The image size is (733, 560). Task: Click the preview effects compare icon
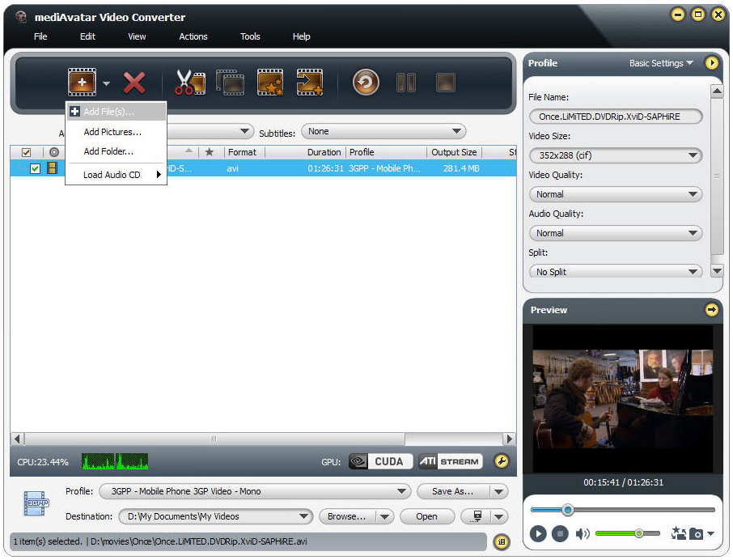678,532
